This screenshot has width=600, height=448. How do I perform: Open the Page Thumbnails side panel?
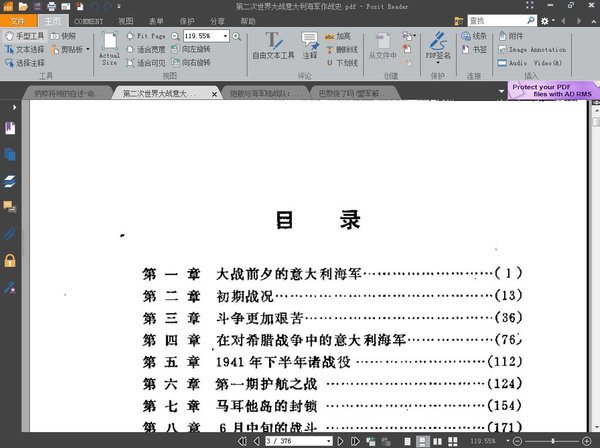click(10, 154)
